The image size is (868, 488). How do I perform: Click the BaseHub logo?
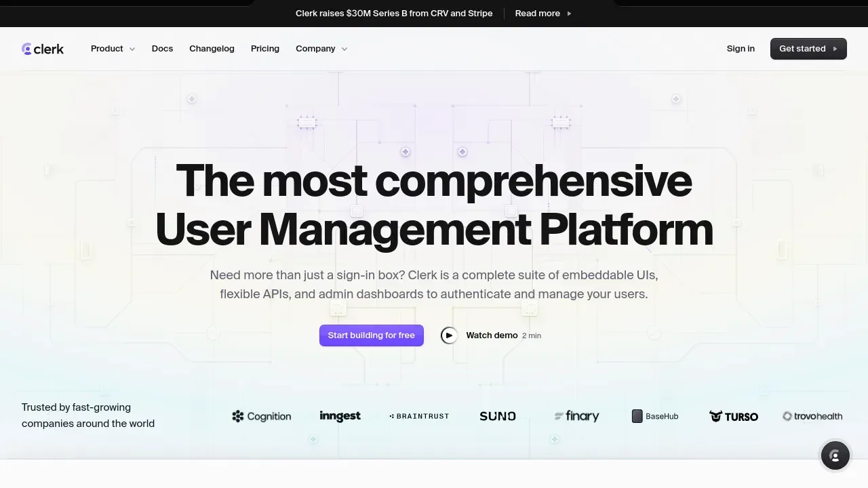(x=655, y=416)
